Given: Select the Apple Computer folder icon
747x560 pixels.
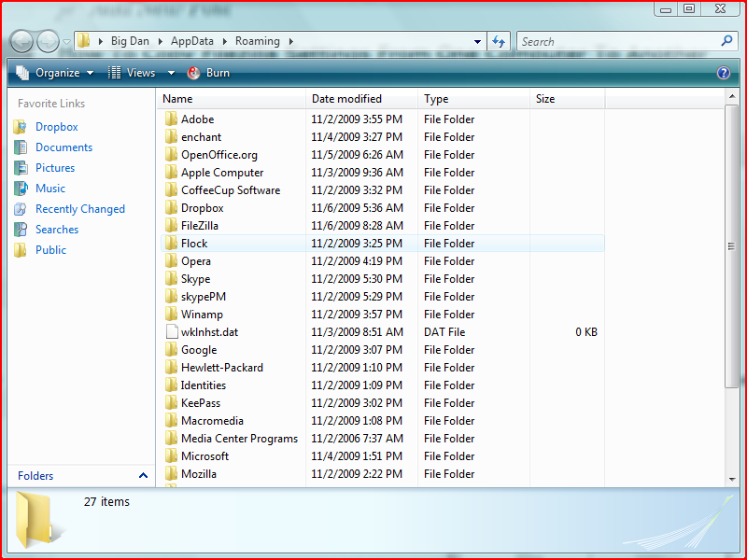Looking at the screenshot, I should click(x=171, y=172).
